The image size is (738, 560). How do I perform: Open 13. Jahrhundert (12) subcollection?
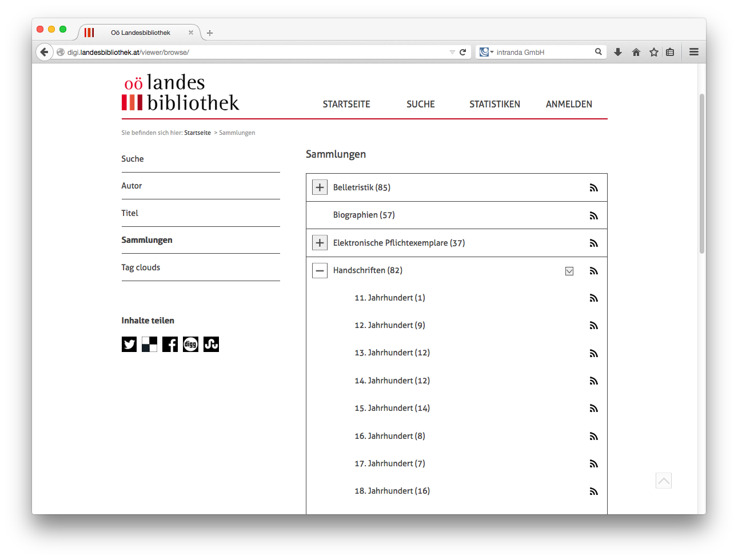coord(392,353)
